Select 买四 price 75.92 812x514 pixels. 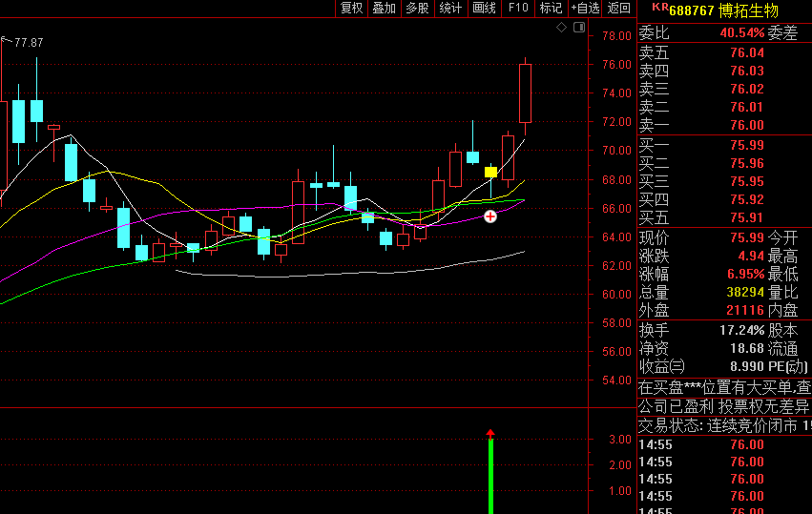pyautogui.click(x=747, y=200)
